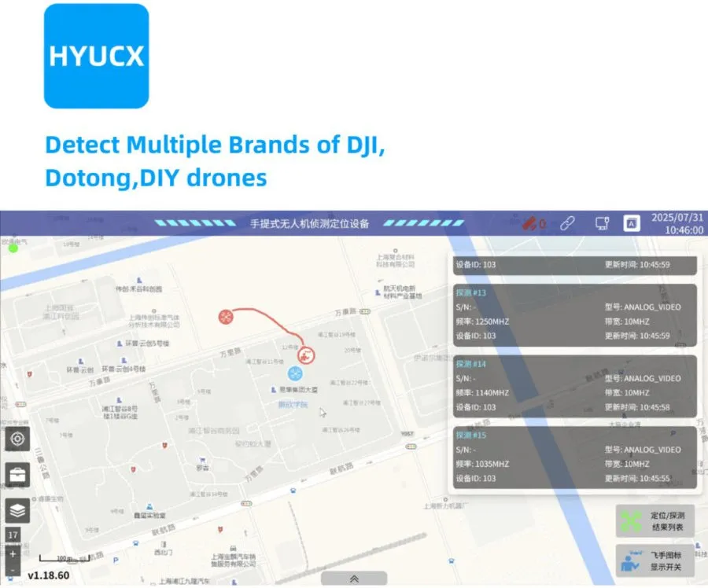Viewport: 708px width, 588px height.
Task: Select detection card 探测 #14
Action: click(x=575, y=386)
